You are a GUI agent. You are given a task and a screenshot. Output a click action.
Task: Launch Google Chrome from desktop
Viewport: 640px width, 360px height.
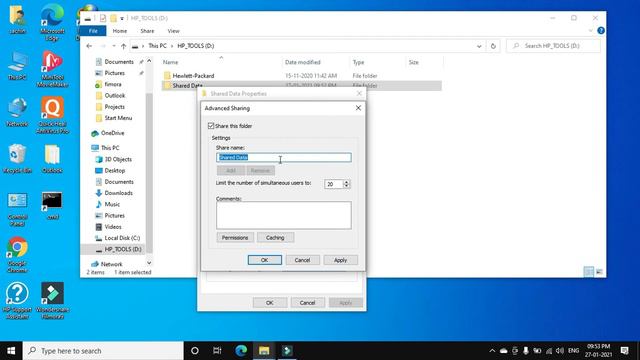(x=17, y=255)
